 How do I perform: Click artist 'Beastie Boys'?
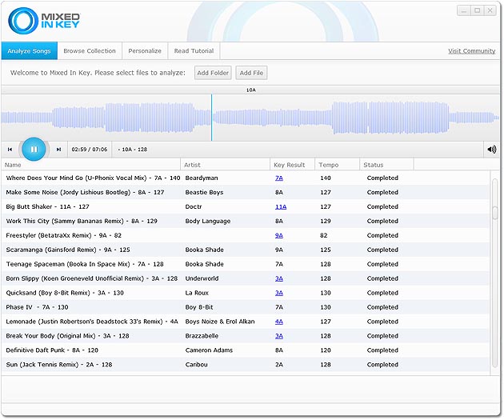coord(204,193)
